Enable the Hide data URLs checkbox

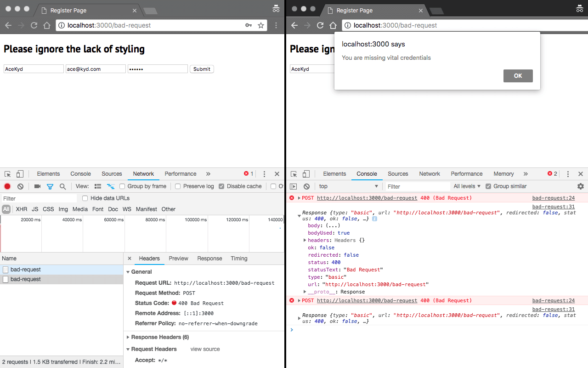85,198
